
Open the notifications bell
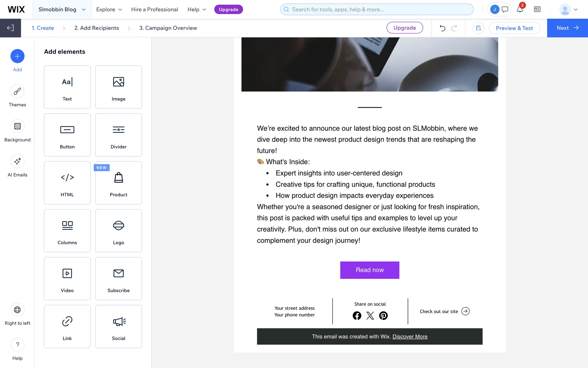tap(520, 10)
